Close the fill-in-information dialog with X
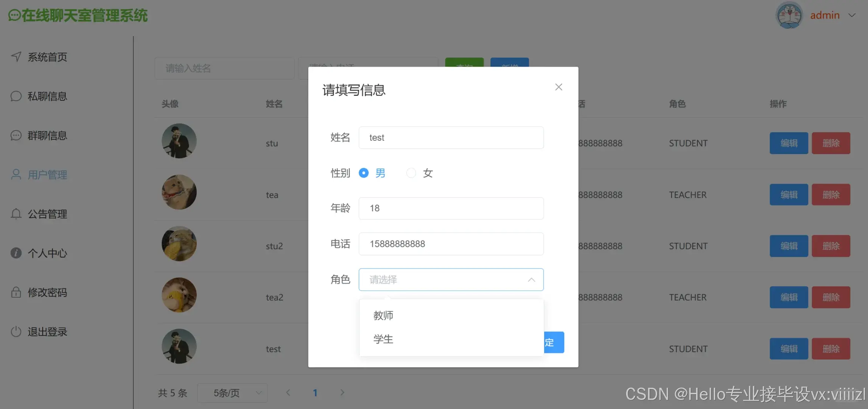This screenshot has height=409, width=868. (x=558, y=87)
